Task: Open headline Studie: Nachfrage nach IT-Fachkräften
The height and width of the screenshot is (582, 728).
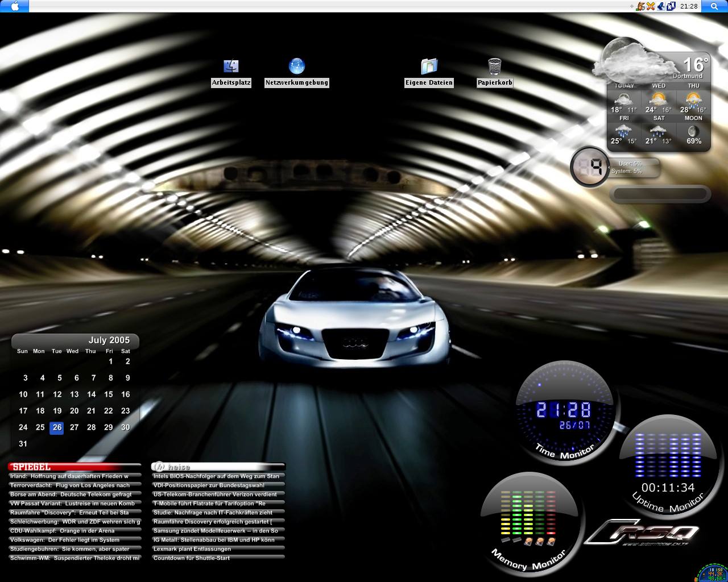Action: point(218,513)
